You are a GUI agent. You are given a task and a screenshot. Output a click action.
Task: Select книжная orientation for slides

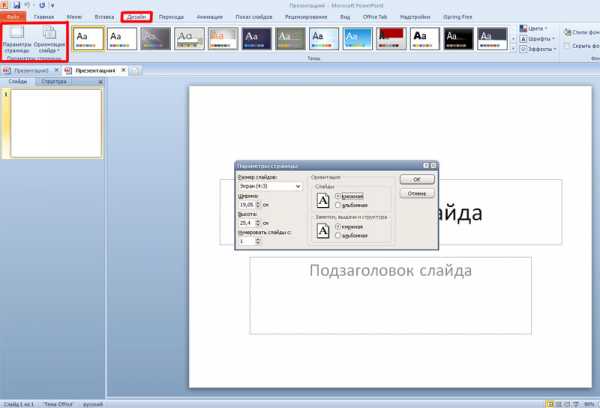point(338,196)
